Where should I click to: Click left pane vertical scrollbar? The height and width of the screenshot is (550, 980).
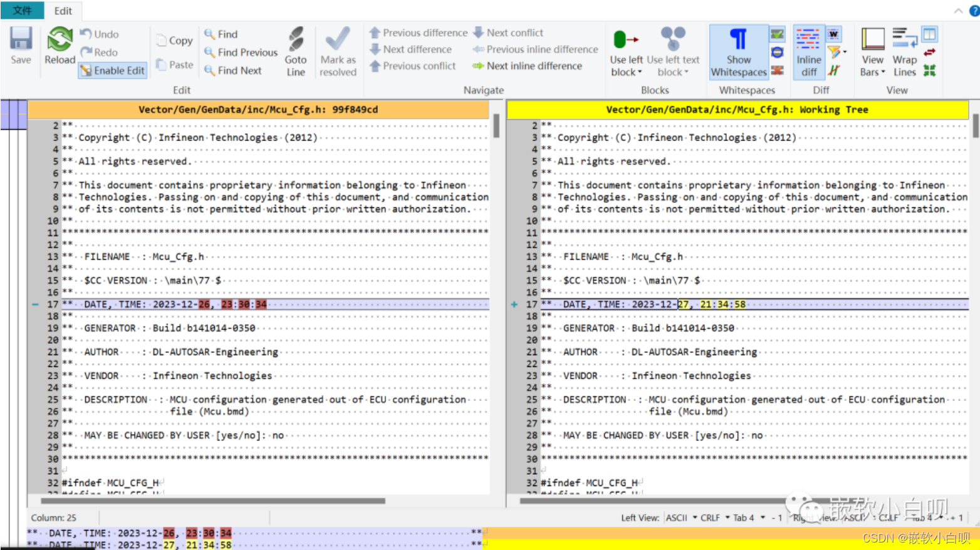tap(496, 125)
